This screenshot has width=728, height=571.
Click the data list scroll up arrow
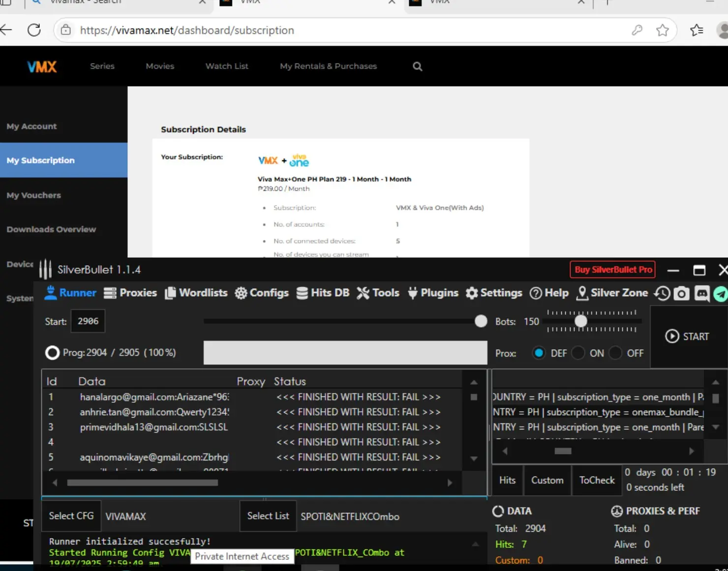click(474, 382)
